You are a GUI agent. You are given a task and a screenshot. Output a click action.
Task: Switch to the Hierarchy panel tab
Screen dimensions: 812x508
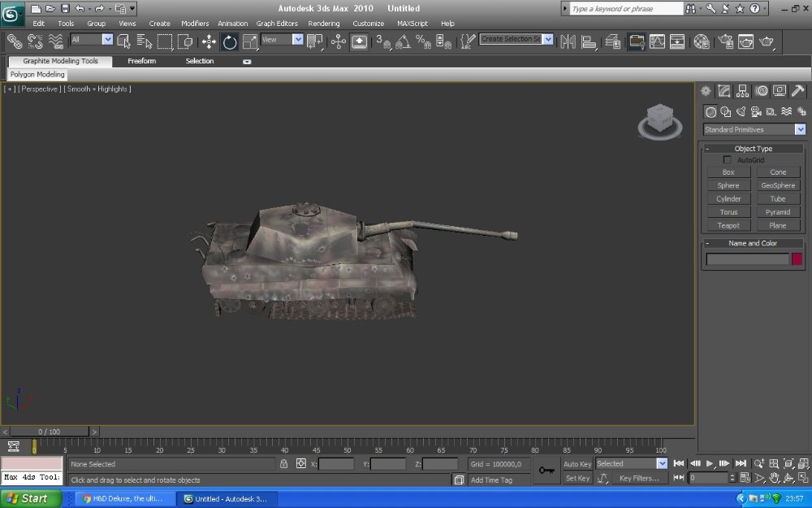pos(743,91)
